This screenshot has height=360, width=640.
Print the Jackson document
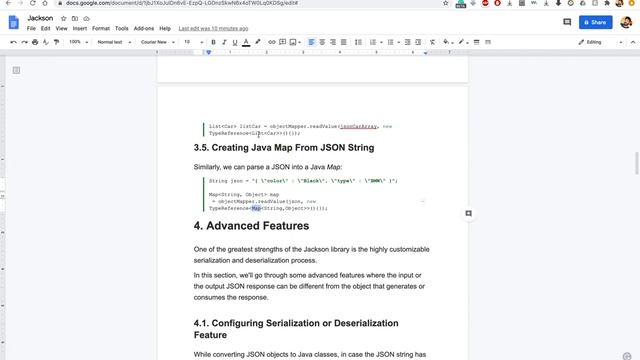tap(35, 42)
